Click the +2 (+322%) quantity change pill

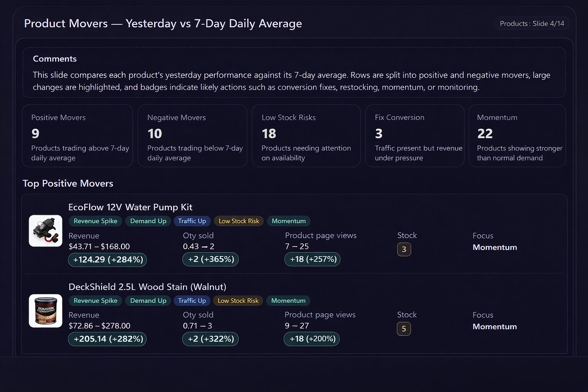pos(211,339)
